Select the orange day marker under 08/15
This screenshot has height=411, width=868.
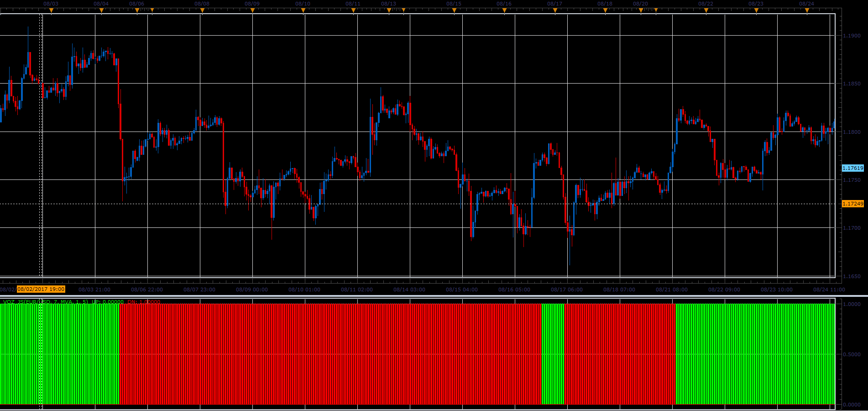point(454,10)
